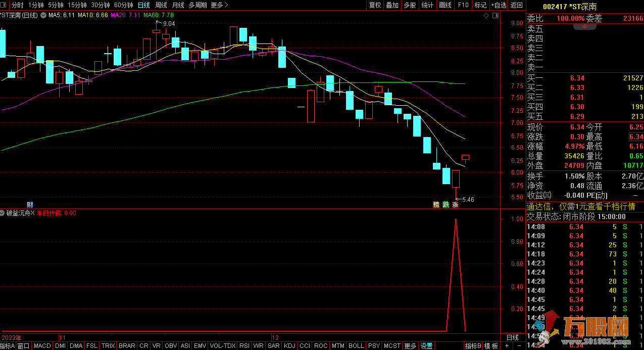Select the VOL-TDX indicator tab
The image size is (644, 350).
(x=222, y=346)
